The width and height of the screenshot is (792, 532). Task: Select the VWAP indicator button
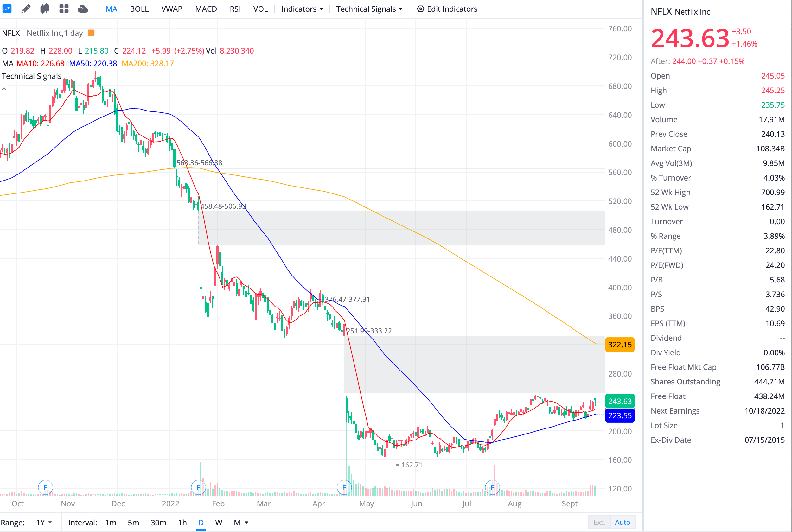tap(172, 9)
